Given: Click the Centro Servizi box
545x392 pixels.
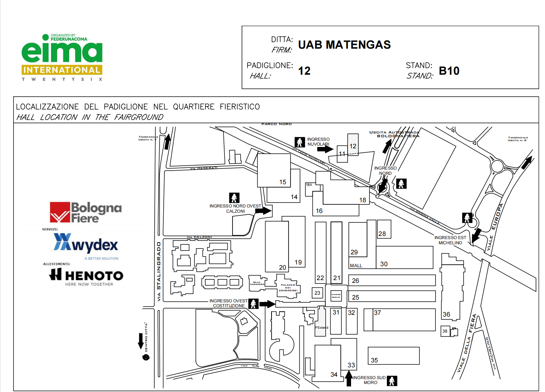Looking at the screenshot, I should 336,296.
